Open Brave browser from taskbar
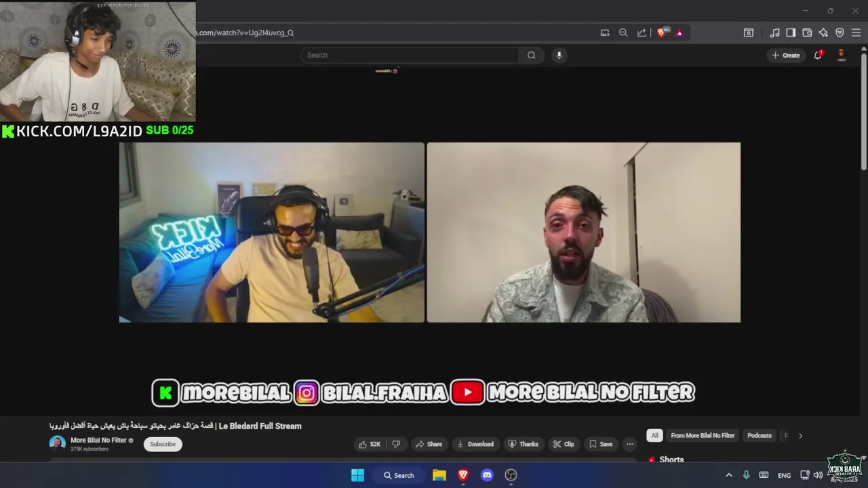The width and height of the screenshot is (868, 488). pyautogui.click(x=463, y=475)
